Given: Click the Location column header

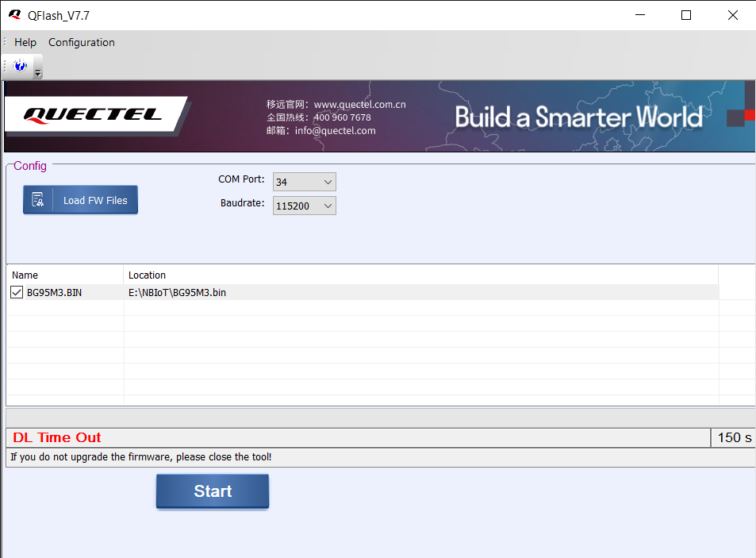Looking at the screenshot, I should point(148,275).
